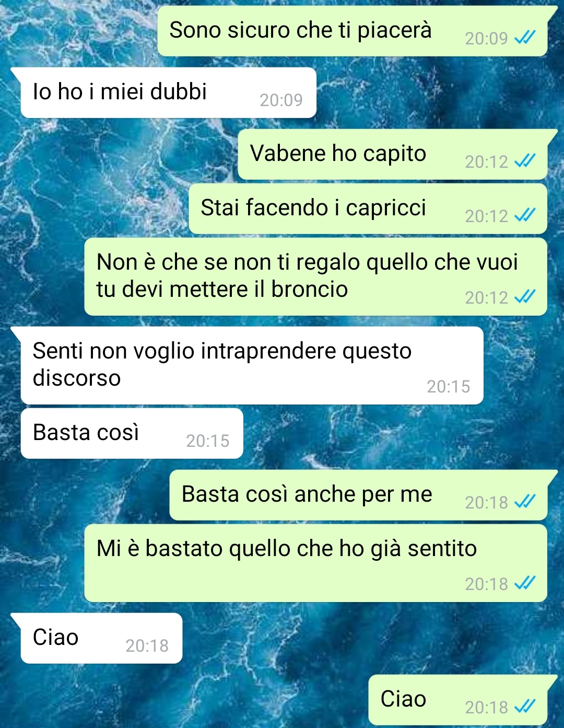Tap blue ticks beside 'Stai facendo i capricci'

525,215
